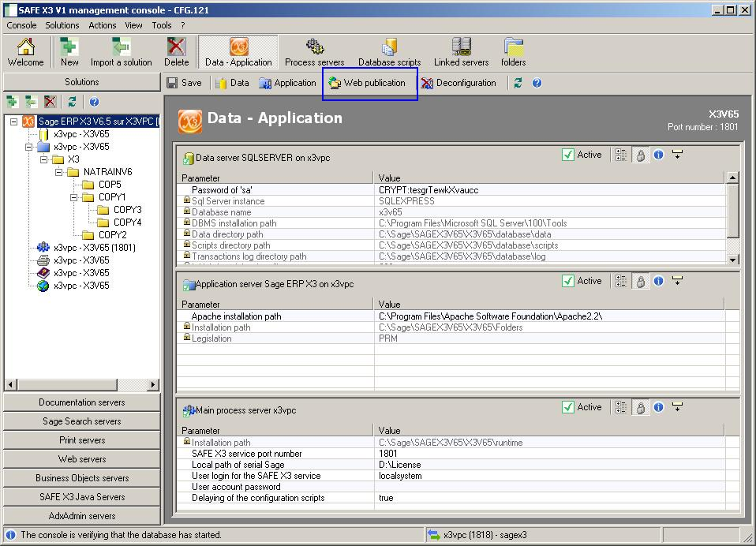The height and width of the screenshot is (546, 756).
Task: Switch to the AdxAdmin servers panel
Action: (82, 516)
